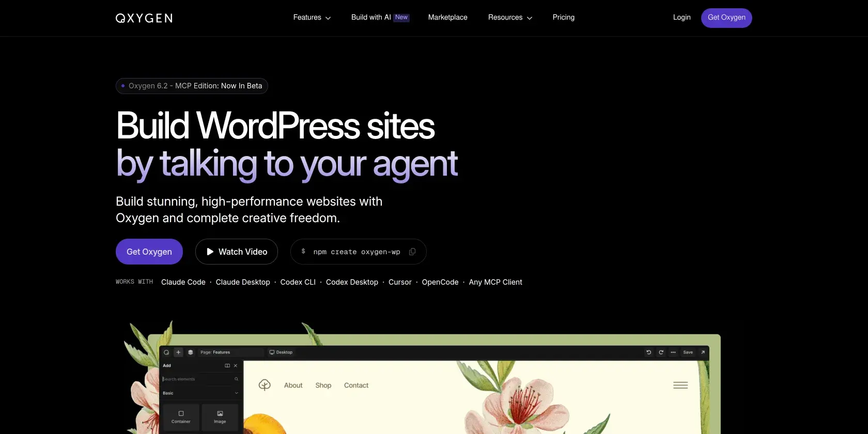Click the "Claude Desktop" text
The height and width of the screenshot is (434, 868).
coord(243,282)
